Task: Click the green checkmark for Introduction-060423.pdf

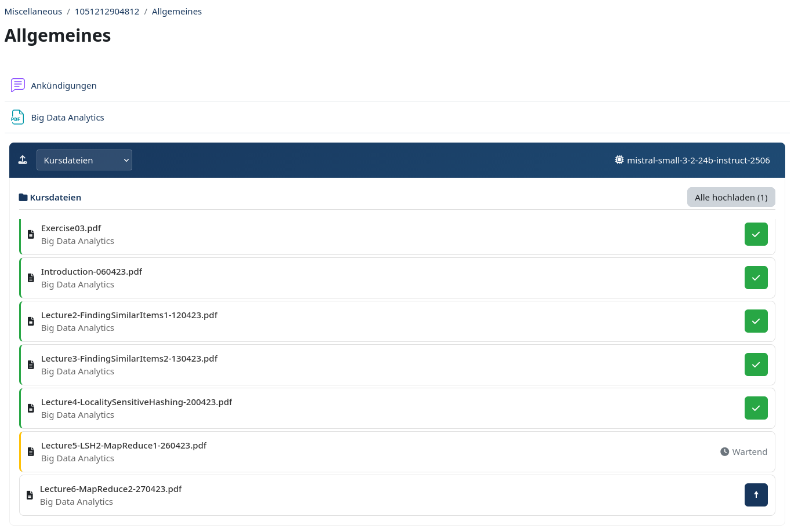Action: coord(756,278)
